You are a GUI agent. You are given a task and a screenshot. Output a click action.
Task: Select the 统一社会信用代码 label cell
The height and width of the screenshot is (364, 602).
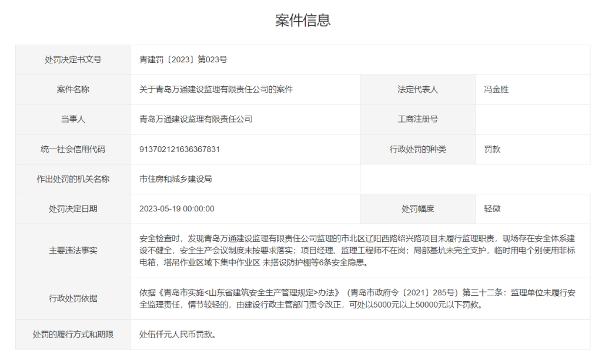(x=73, y=149)
